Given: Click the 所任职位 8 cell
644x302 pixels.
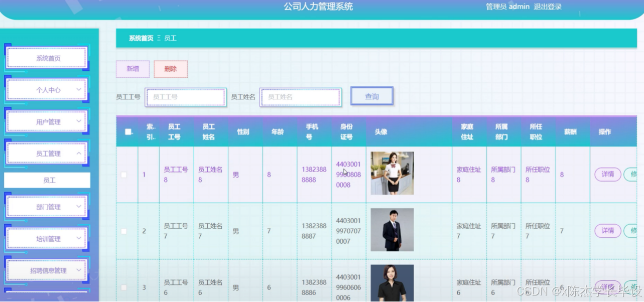Looking at the screenshot, I should [x=538, y=175].
